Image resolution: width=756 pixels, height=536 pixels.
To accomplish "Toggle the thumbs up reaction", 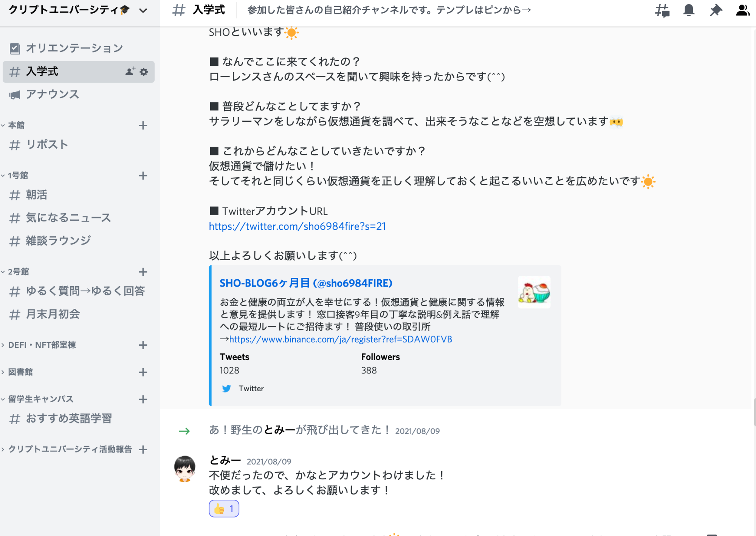I will [x=224, y=509].
